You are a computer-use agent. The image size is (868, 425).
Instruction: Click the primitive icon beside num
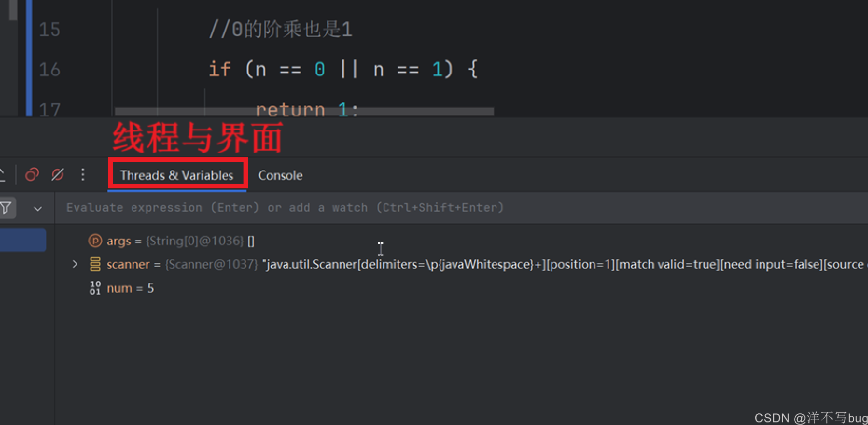tap(95, 288)
